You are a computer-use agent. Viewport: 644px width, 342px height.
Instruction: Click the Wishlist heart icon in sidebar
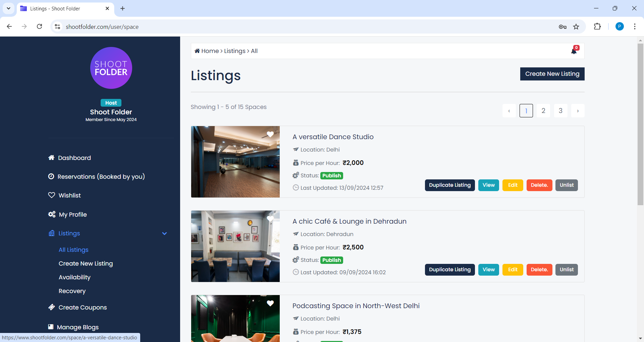click(52, 195)
